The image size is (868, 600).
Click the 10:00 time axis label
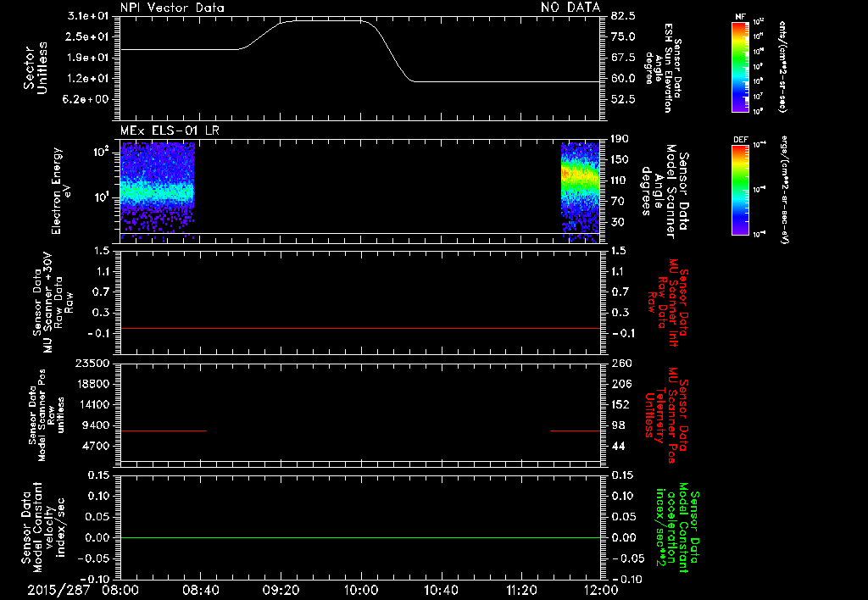pos(361,590)
